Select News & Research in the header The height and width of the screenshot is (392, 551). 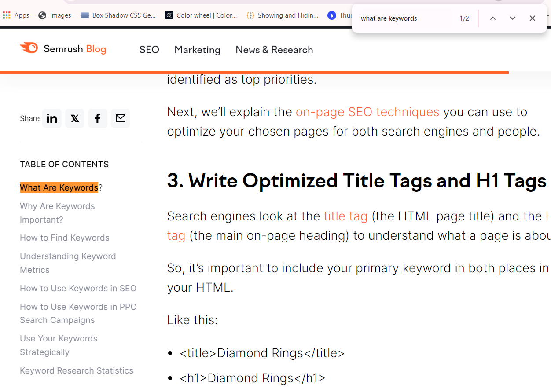[274, 50]
